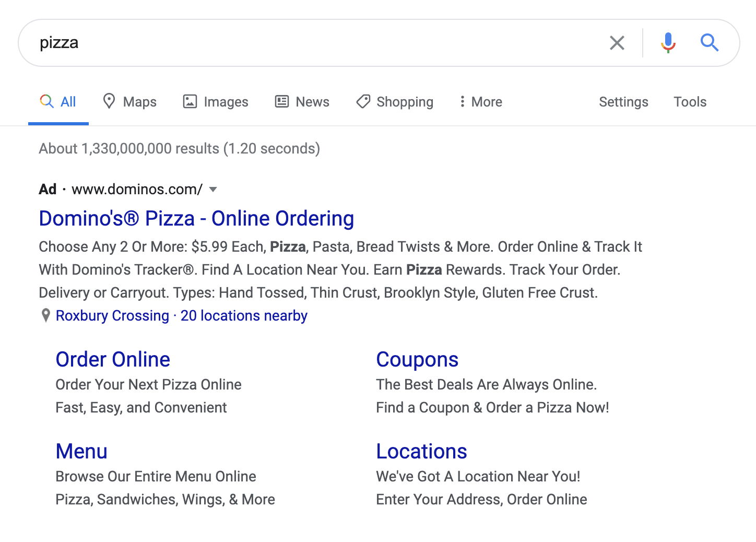Select the All results tab

coord(58,102)
